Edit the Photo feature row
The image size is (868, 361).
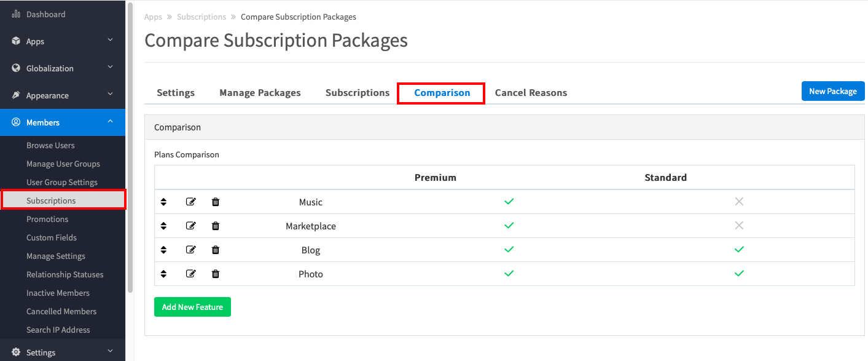tap(190, 274)
